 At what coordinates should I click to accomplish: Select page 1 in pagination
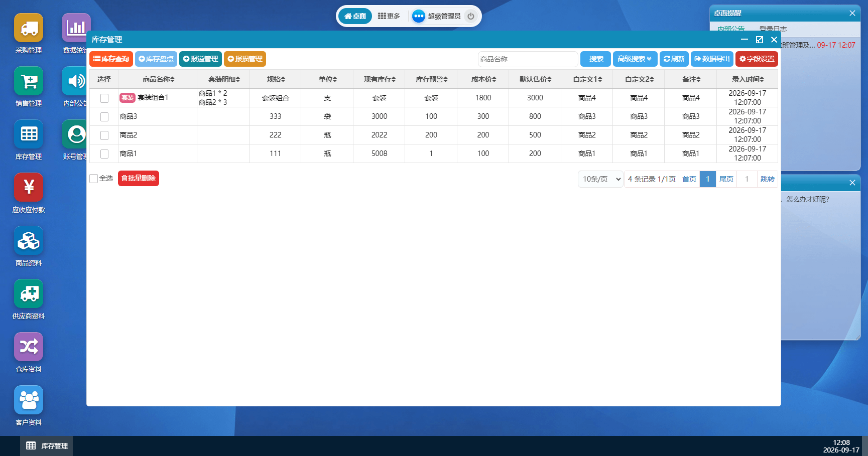708,179
